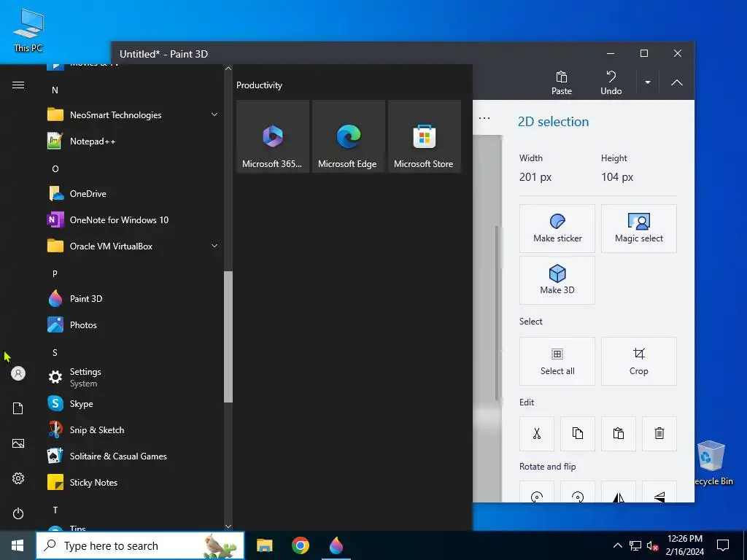The width and height of the screenshot is (747, 560).
Task: Click the taskbar search box
Action: pos(140,545)
